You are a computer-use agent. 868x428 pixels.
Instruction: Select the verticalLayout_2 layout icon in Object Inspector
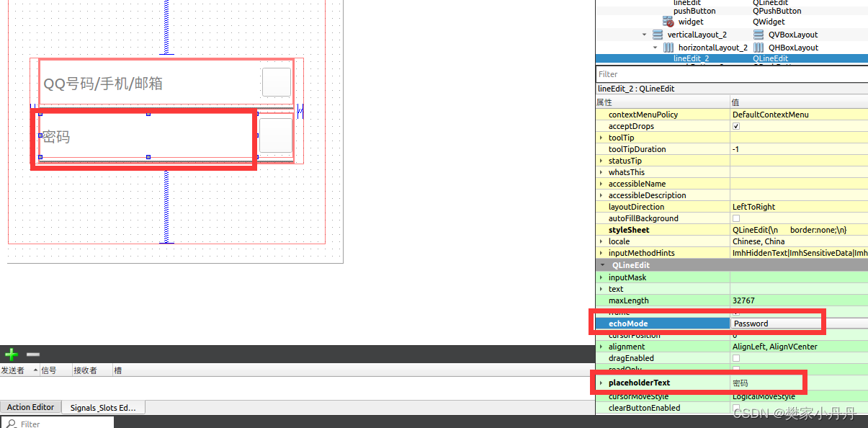658,34
